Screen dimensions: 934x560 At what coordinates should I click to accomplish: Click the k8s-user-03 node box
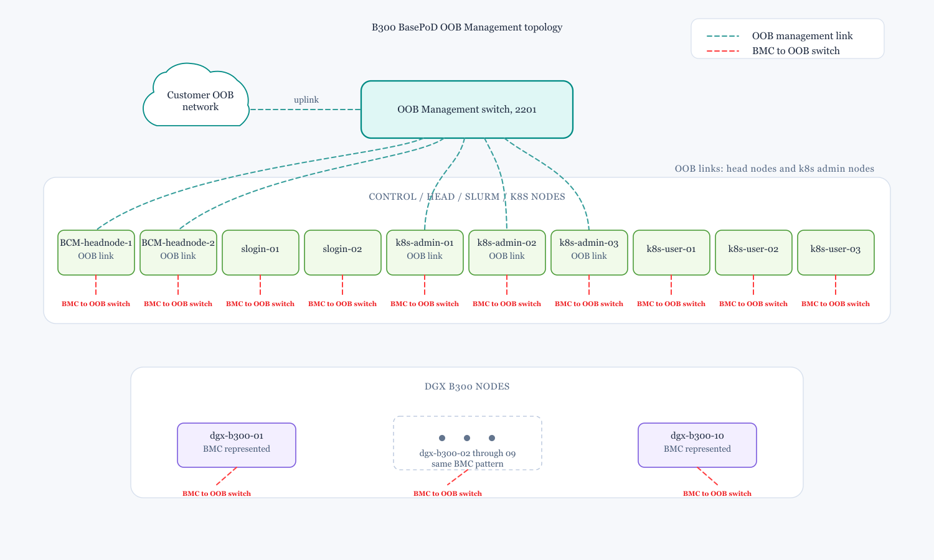[836, 253]
